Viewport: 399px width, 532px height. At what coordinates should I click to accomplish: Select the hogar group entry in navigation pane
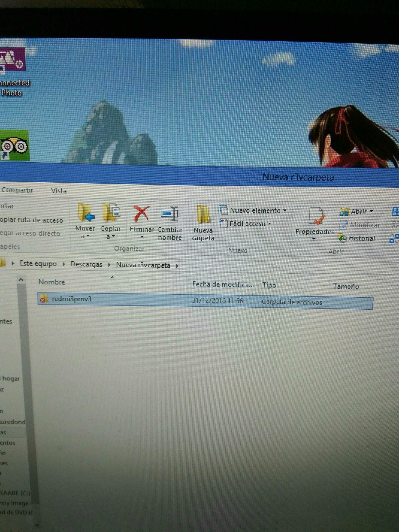tap(10, 378)
